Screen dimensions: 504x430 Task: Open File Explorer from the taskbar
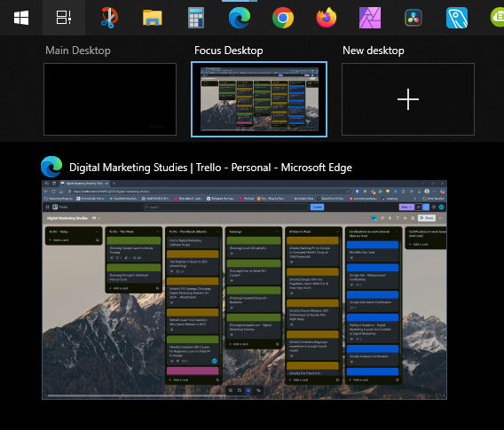pyautogui.click(x=153, y=18)
